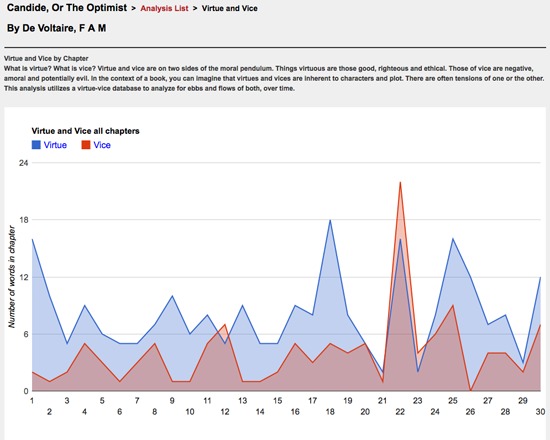Click x-axis chapter label 12
550x440 pixels.
click(225, 412)
